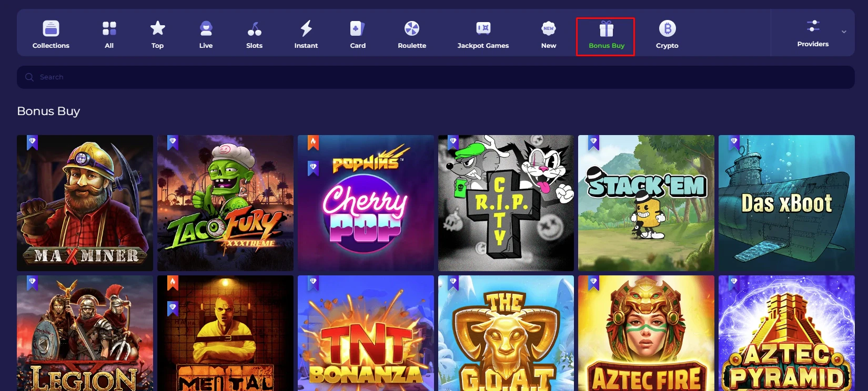868x391 pixels.
Task: Open the Top star icon
Action: point(157,28)
